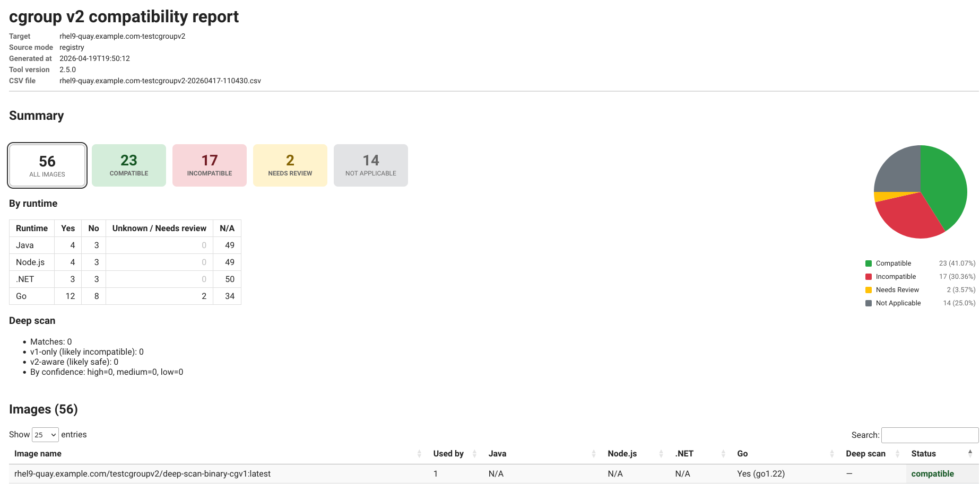Viewport: 980px width, 484px height.
Task: Sort the .NET column
Action: [x=684, y=454]
